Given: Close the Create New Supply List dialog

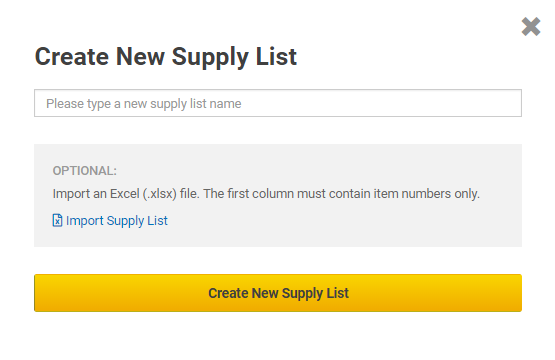Looking at the screenshot, I should 531,27.
